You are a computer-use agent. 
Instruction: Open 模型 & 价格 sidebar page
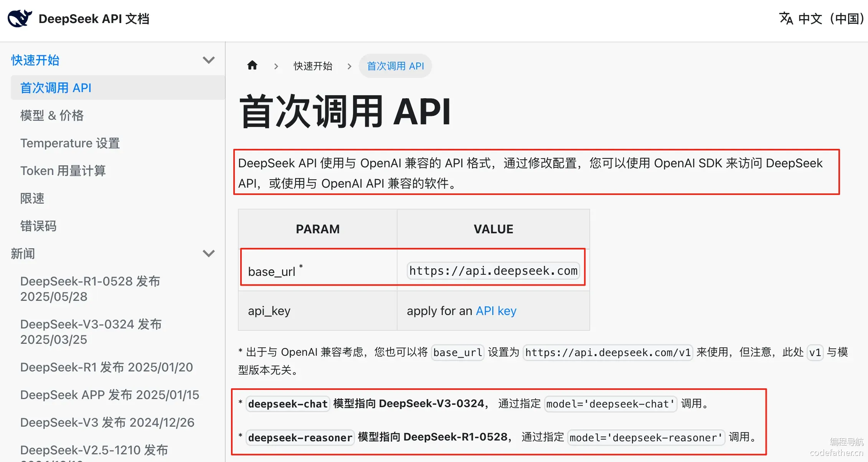[52, 115]
